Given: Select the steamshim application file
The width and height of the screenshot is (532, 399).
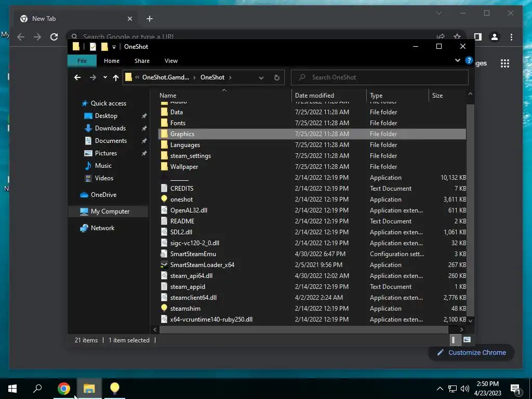Looking at the screenshot, I should click(x=185, y=309).
